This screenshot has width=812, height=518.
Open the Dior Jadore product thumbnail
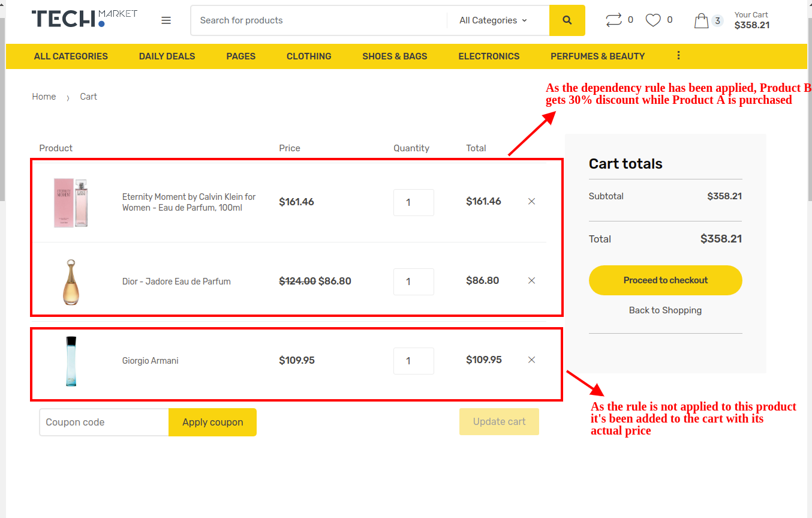coord(71,282)
